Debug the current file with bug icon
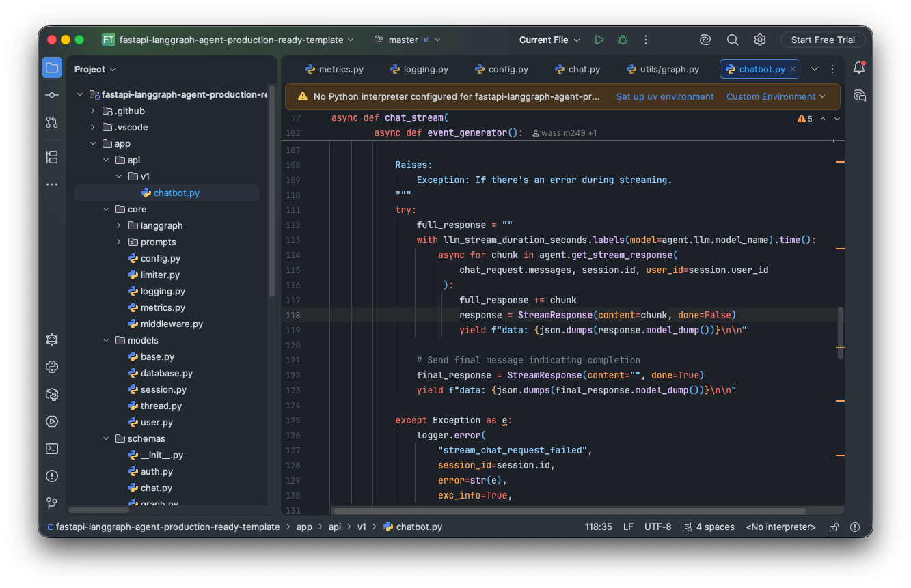This screenshot has height=588, width=911. [623, 40]
